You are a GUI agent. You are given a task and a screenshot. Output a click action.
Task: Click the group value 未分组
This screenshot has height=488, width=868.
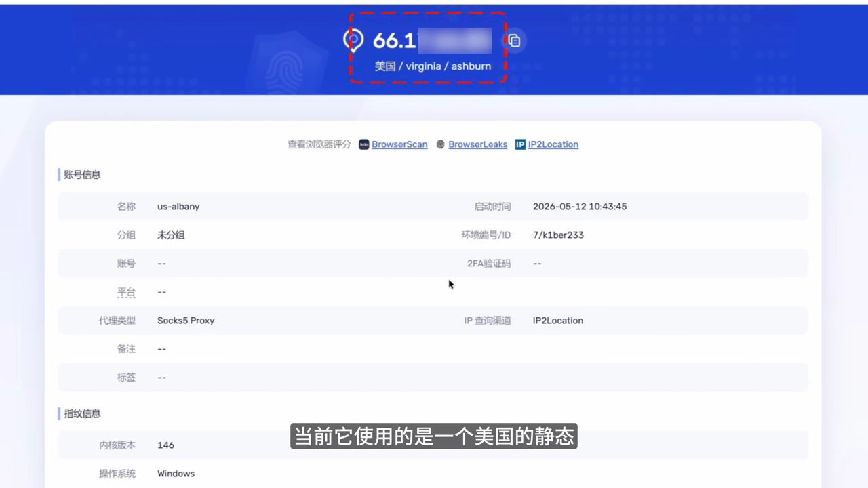click(171, 235)
